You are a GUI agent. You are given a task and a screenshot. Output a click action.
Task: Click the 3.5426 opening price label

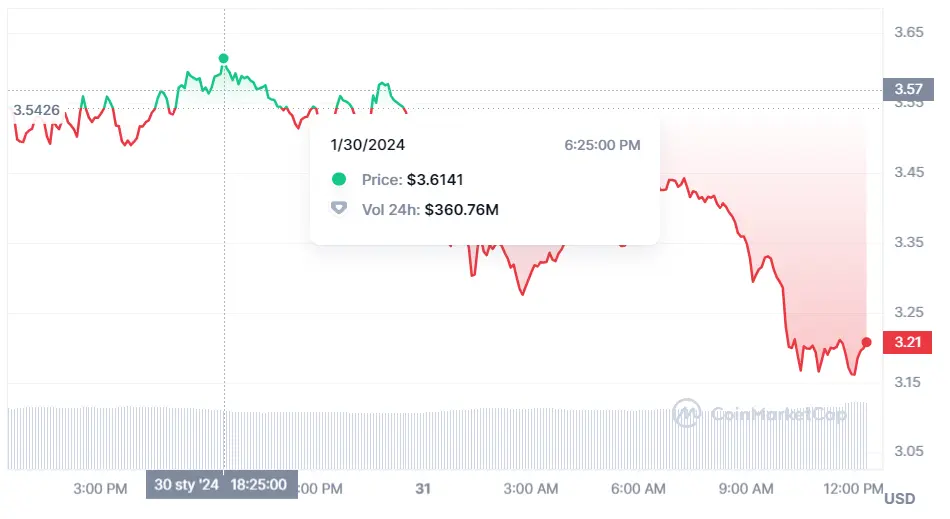(36, 108)
